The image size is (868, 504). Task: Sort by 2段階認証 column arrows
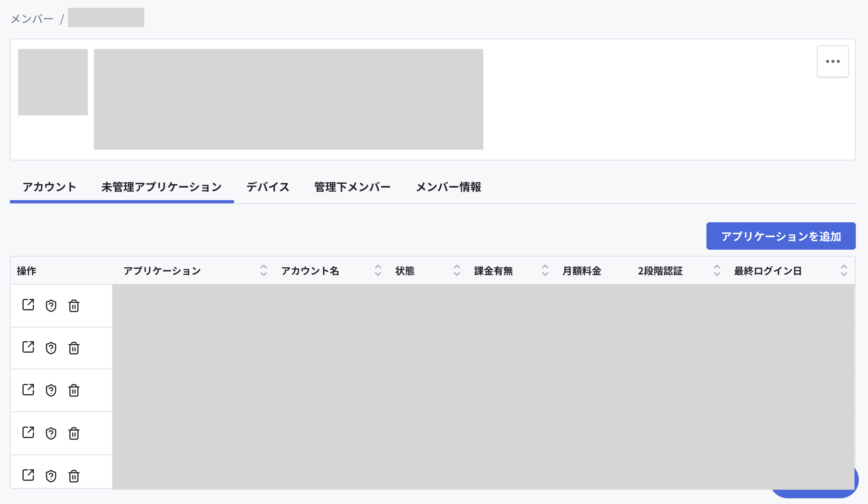pyautogui.click(x=717, y=270)
